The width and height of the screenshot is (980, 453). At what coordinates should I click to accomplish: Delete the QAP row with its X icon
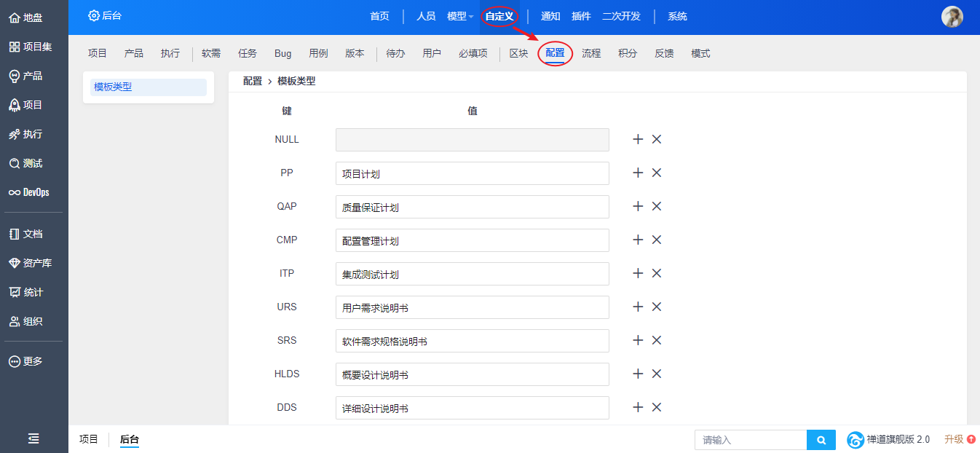pyautogui.click(x=656, y=206)
